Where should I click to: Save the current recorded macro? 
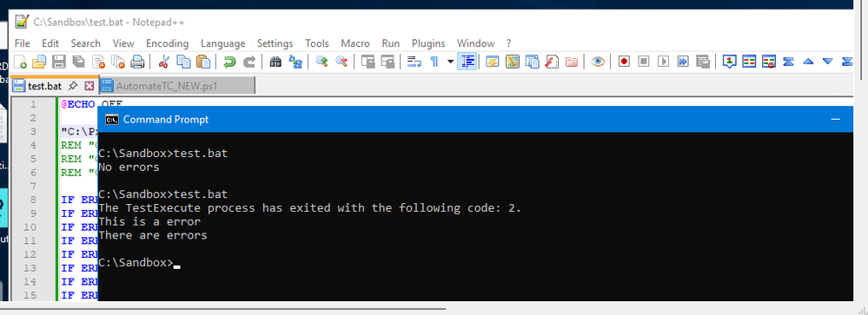click(x=703, y=62)
